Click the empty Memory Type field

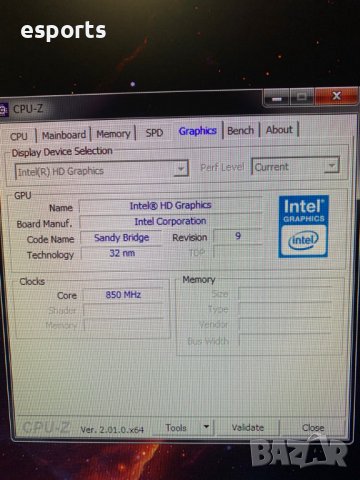[x=286, y=310]
